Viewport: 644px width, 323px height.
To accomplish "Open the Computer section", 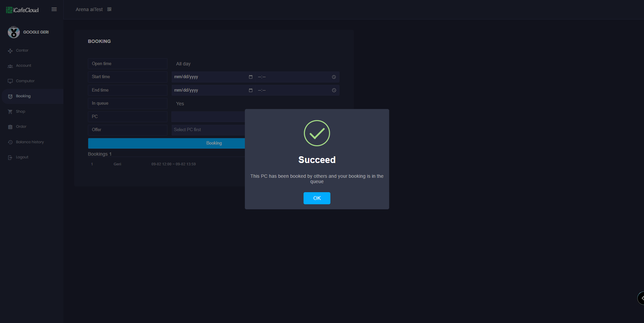I will [25, 81].
